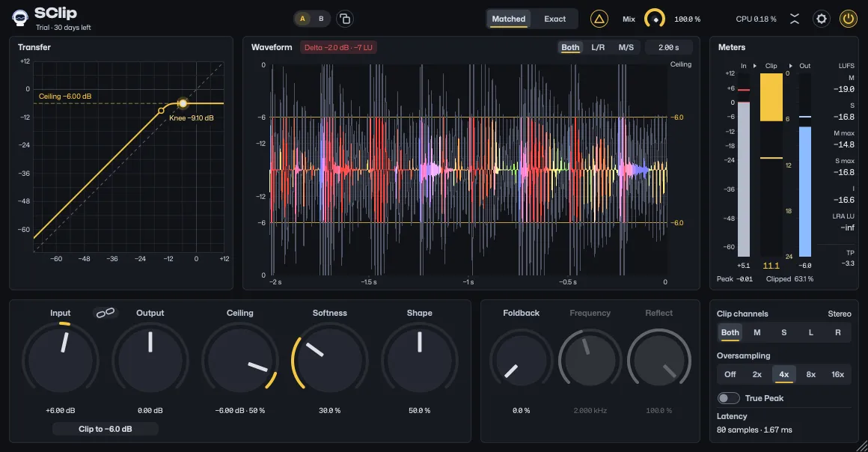Click the SClip astronaut logo icon
Screen dimensions: 868x452
click(20, 18)
